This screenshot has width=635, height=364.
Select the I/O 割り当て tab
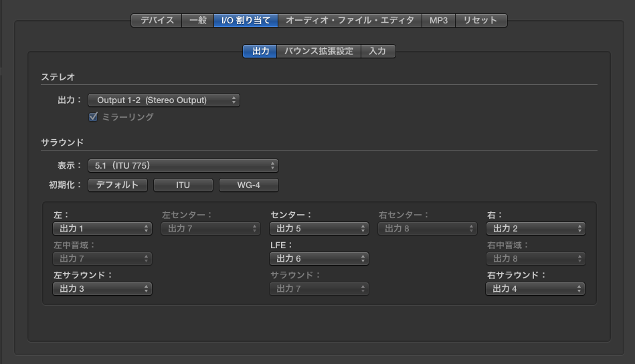[x=246, y=20]
